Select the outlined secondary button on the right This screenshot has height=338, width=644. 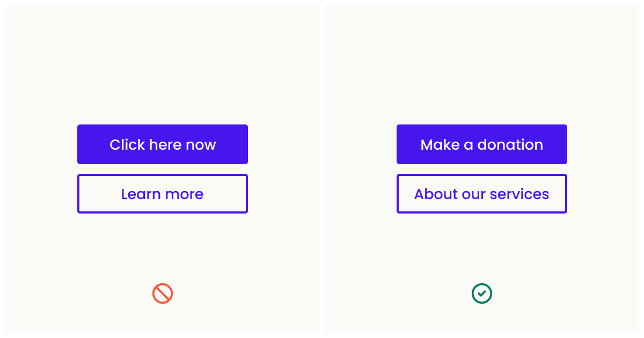coord(481,194)
